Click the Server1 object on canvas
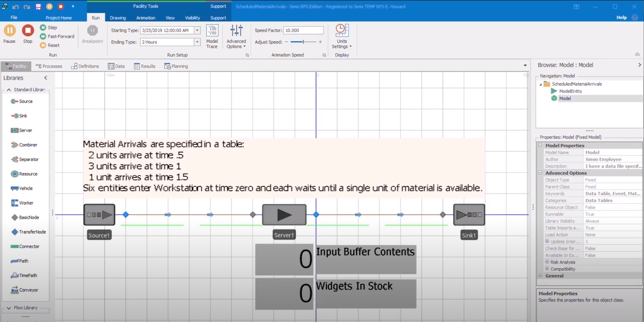Viewport: 644px width, 322px height. click(x=284, y=215)
